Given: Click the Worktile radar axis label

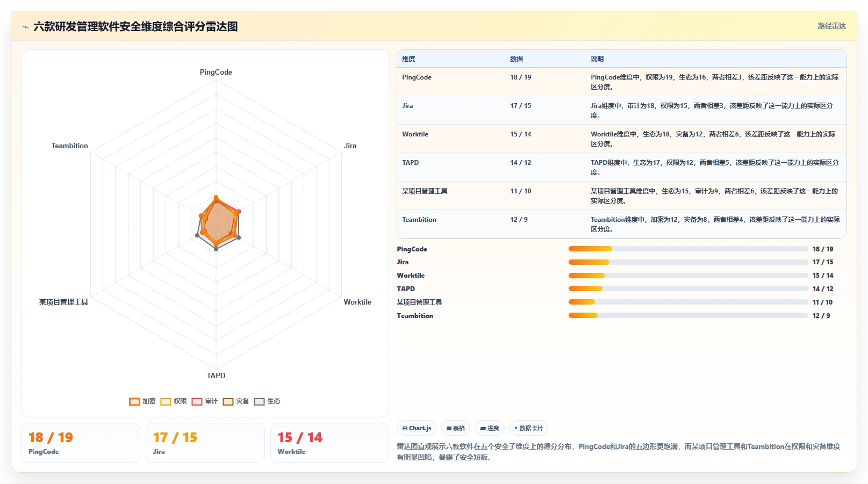Looking at the screenshot, I should click(x=357, y=302).
